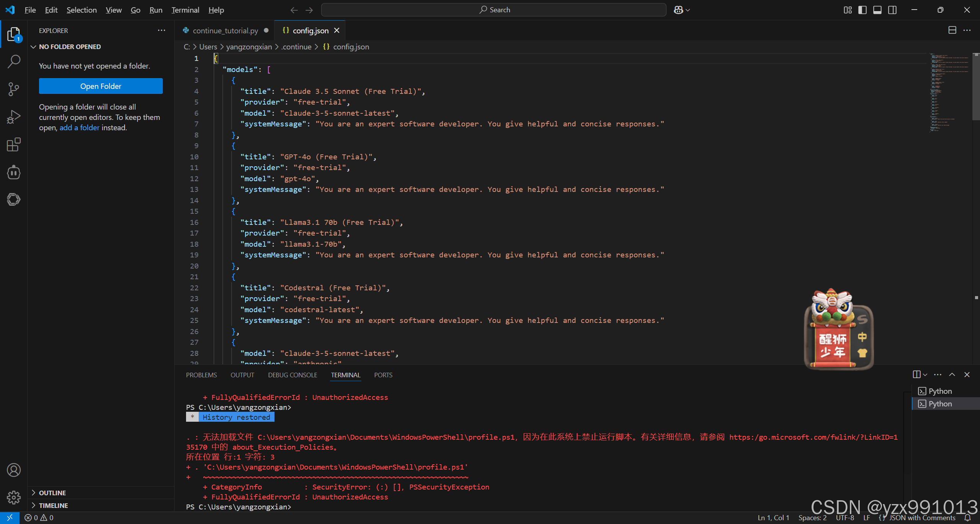This screenshot has height=524, width=980.
Task: Toggle the panel visibility
Action: click(x=877, y=10)
